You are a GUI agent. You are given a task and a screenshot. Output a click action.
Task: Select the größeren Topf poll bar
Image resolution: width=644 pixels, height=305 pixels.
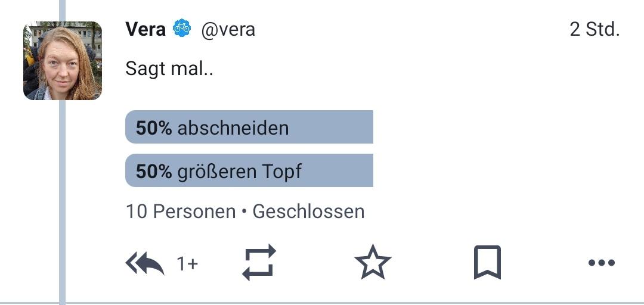(x=249, y=170)
